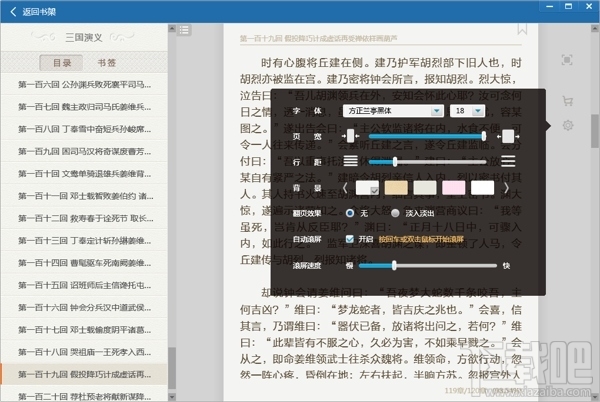This screenshot has width=600, height=402.
Task: Select the tan background swatch
Action: coord(396,188)
